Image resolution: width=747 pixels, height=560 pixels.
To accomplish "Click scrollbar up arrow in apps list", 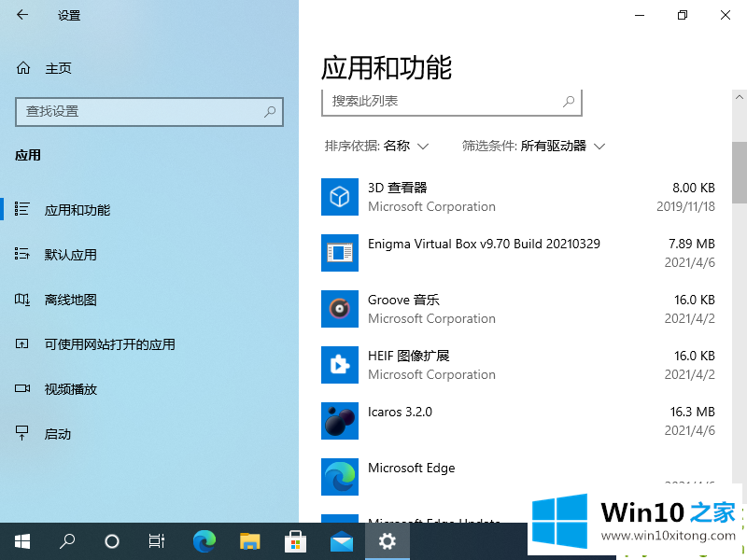I will [x=740, y=97].
